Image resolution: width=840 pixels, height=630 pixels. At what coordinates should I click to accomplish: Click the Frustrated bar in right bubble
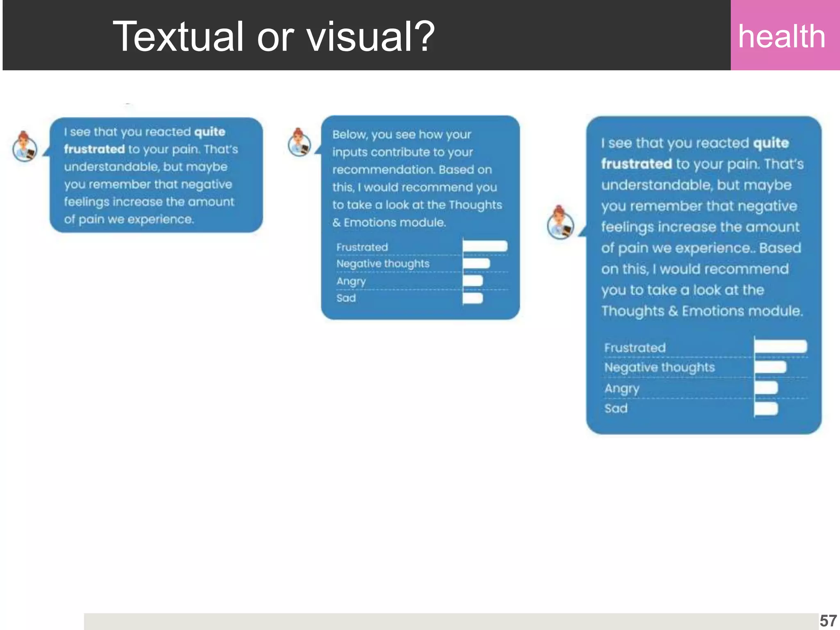click(781, 346)
